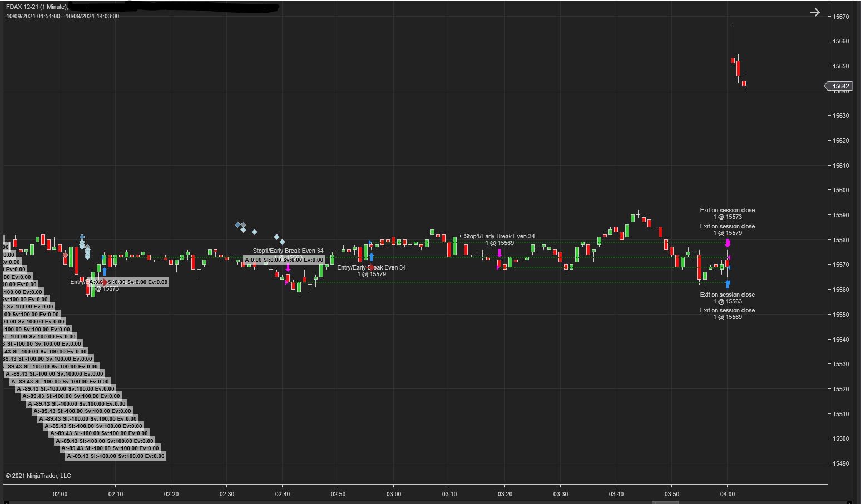Pick the 15630 price axis label

pos(841,116)
